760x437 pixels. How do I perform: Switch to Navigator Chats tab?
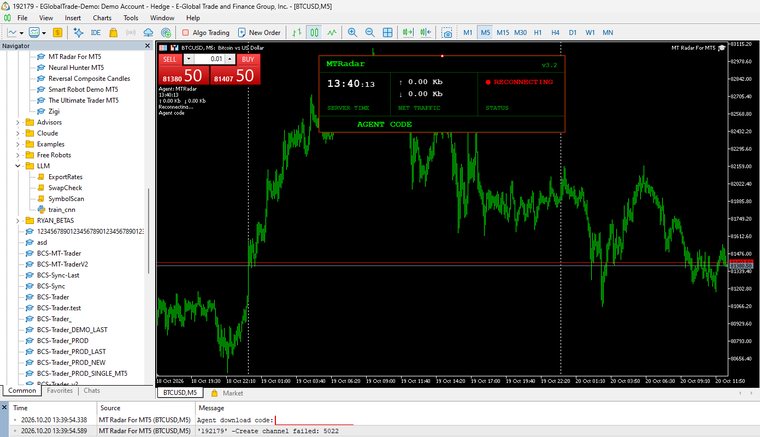[92, 390]
